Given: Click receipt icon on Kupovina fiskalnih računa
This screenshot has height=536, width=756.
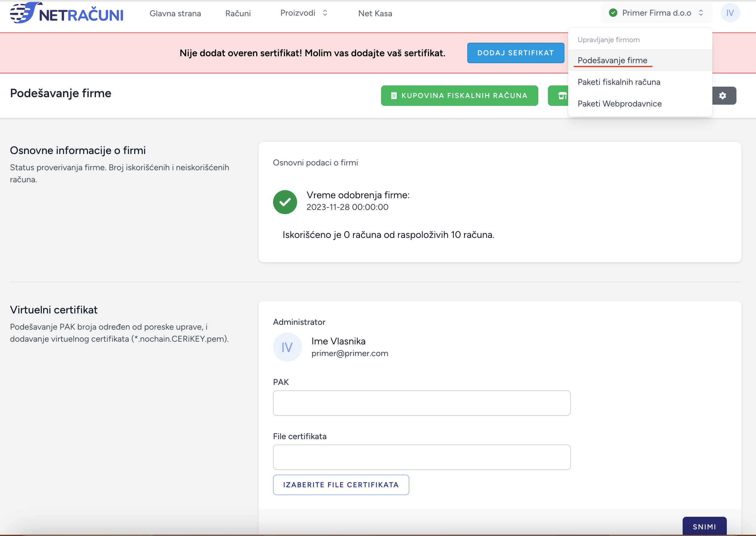Looking at the screenshot, I should 393,96.
